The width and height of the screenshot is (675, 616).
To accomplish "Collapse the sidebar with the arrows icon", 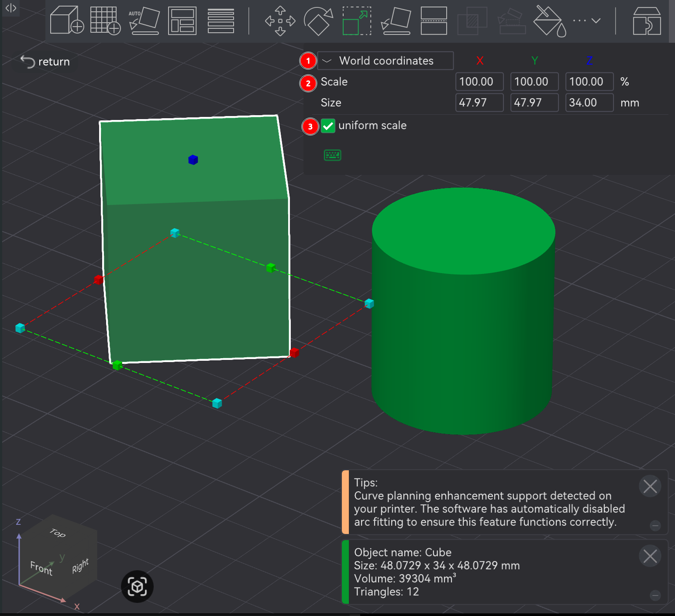I will click(10, 8).
